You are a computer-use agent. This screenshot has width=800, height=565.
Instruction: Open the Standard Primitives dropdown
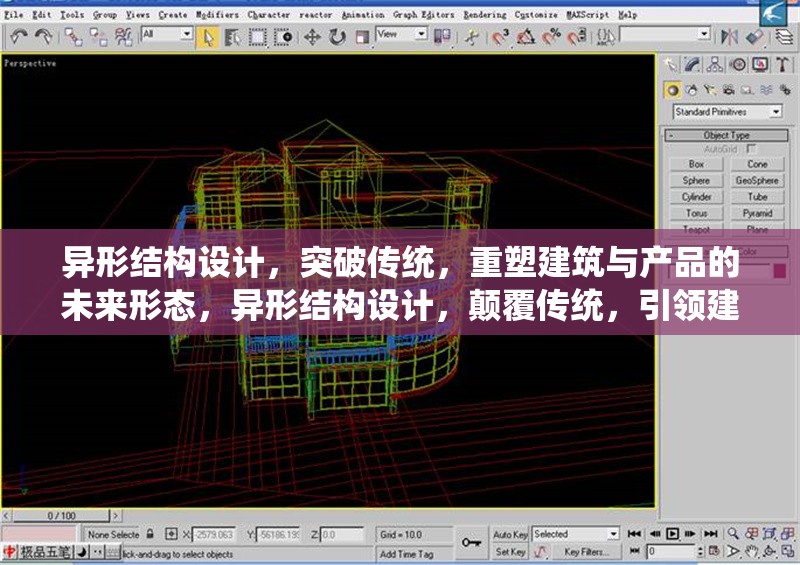point(728,112)
